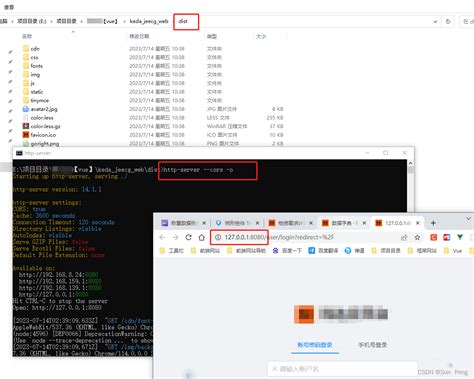Open the Vue bookmark folder
The height and width of the screenshot is (379, 474).
click(x=453, y=251)
